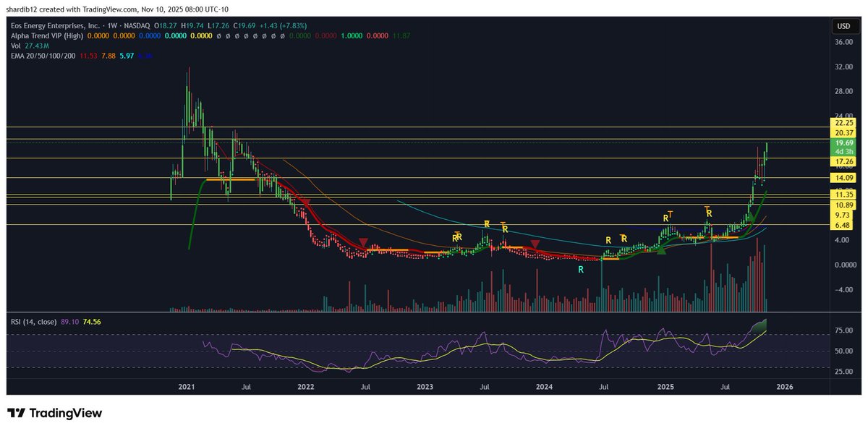Click the 2026 time axis label
The image size is (868, 431).
coord(785,388)
